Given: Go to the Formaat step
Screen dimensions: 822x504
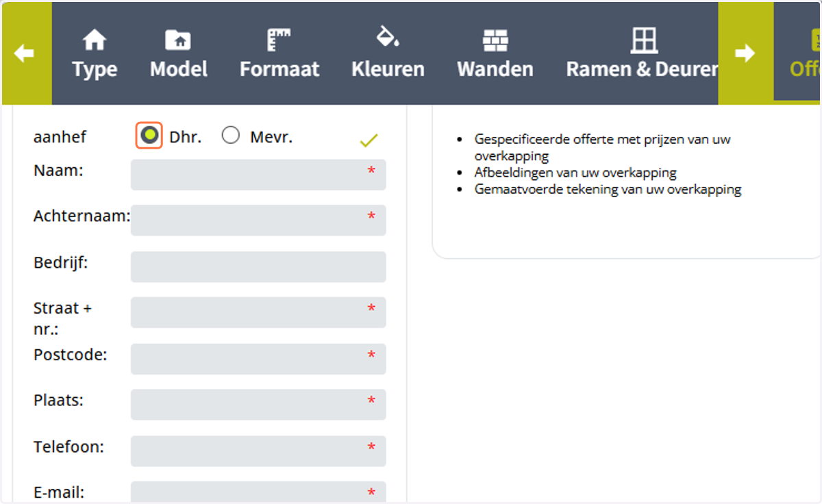Looking at the screenshot, I should coord(279,55).
